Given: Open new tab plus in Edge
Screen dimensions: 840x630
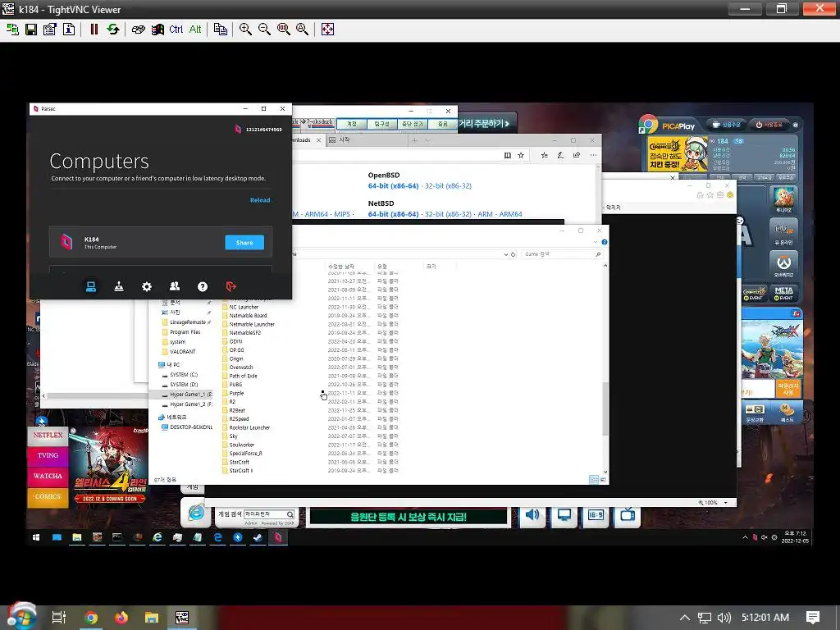Looking at the screenshot, I should tap(414, 140).
